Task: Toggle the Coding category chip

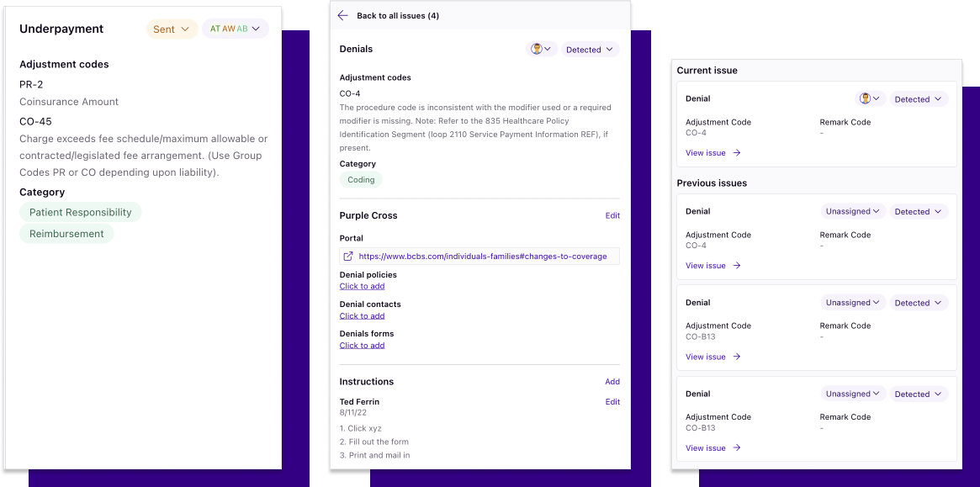Action: tap(360, 179)
